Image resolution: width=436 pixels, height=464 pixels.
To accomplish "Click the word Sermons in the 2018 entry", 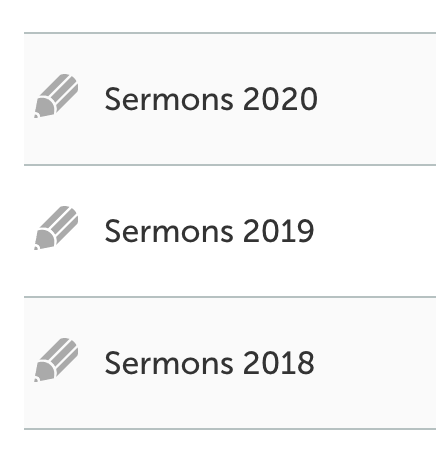I will (x=169, y=363).
